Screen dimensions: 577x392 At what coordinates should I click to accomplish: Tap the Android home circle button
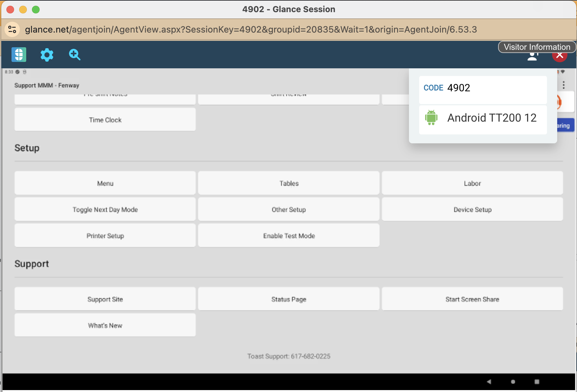tap(513, 381)
